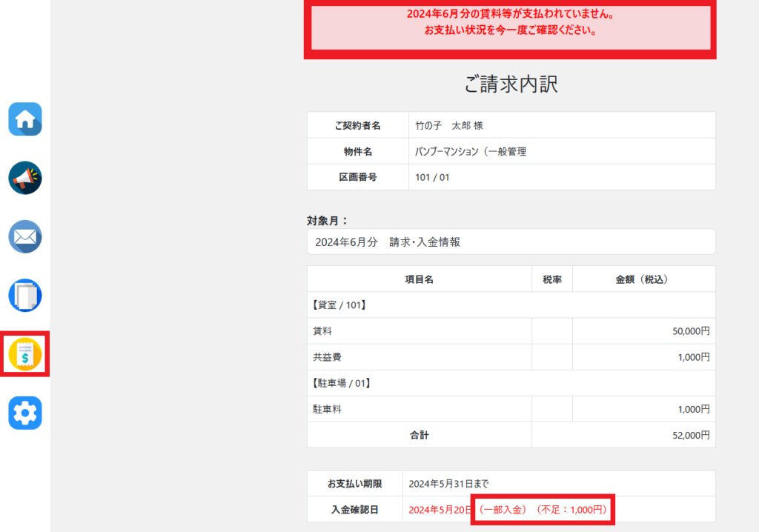Viewport: 759px width, 532px height.
Task: Open the envelope messages icon
Action: point(25,237)
